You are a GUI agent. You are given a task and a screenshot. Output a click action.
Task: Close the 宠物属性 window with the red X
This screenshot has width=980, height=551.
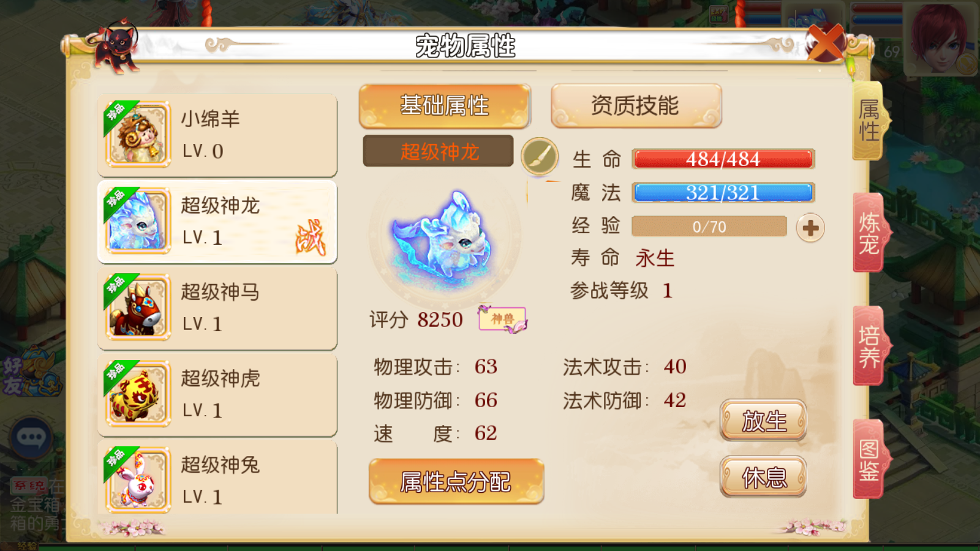(826, 42)
